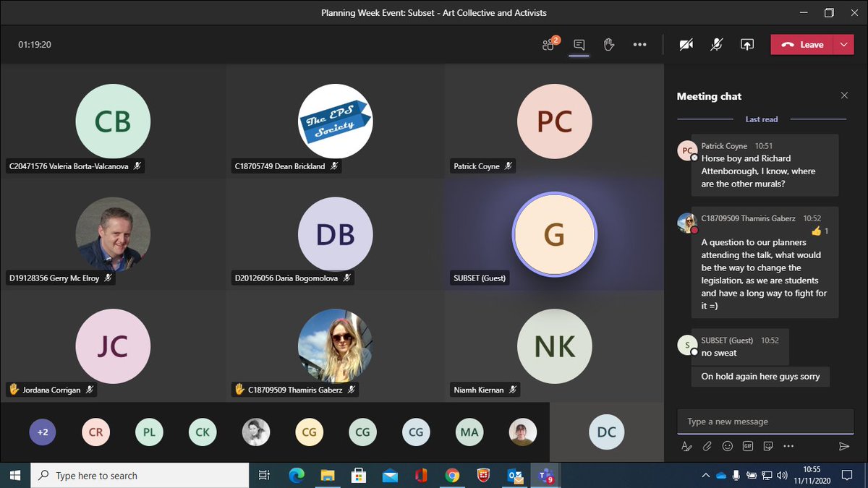Image resolution: width=868 pixels, height=488 pixels.
Task: Select Daria Bogomolova's DB tile
Action: (335, 234)
